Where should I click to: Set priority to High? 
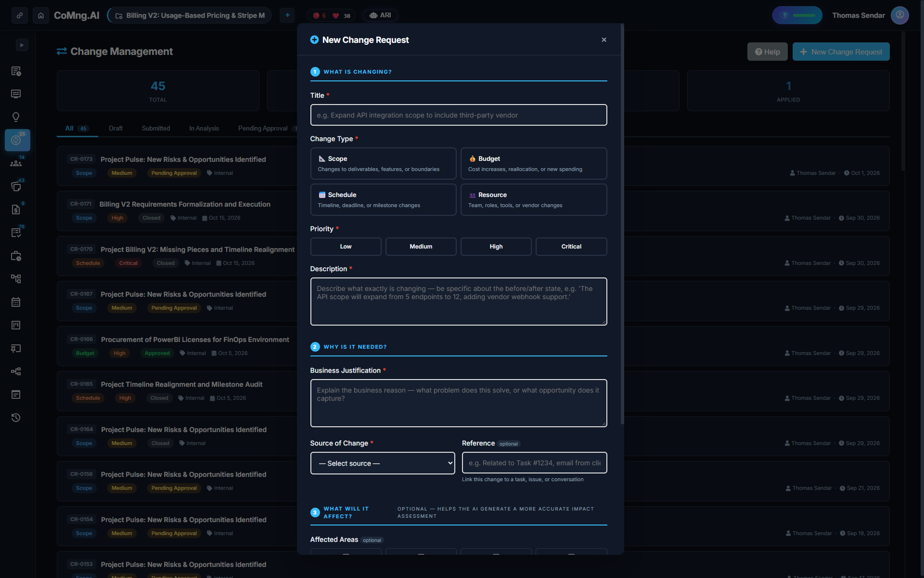[496, 246]
